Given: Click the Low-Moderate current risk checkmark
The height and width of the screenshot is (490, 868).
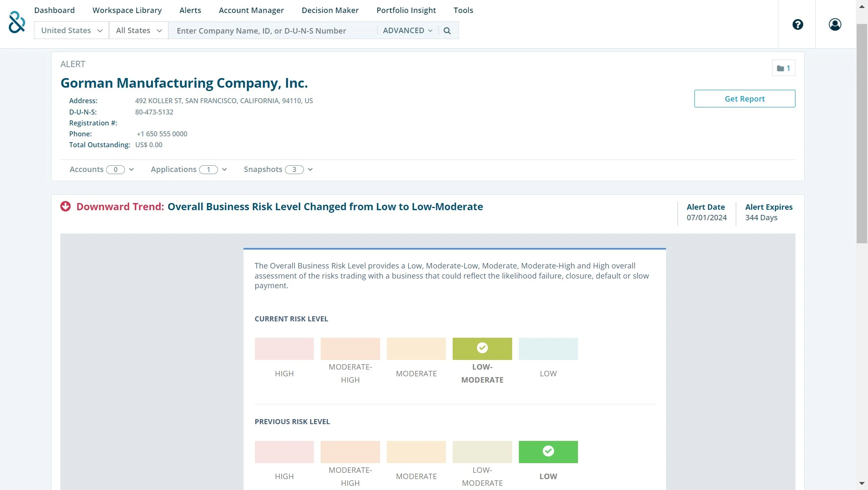Looking at the screenshot, I should coord(482,348).
